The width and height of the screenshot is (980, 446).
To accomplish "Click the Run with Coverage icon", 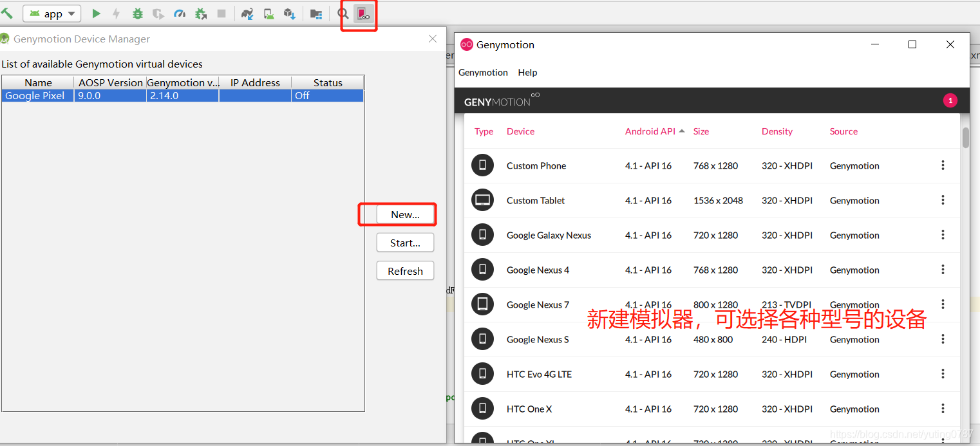I will pyautogui.click(x=158, y=14).
